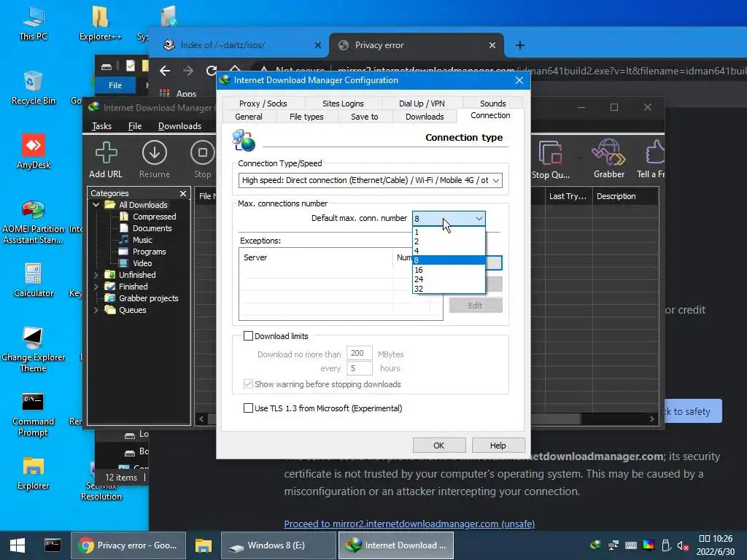Click Help in configuration dialog
Screen dimensions: 747x560
coord(498,446)
